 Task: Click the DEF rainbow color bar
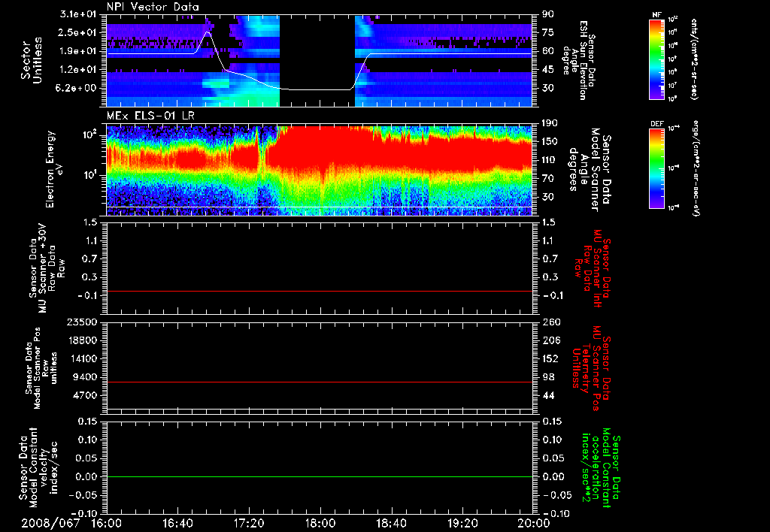tap(656, 168)
